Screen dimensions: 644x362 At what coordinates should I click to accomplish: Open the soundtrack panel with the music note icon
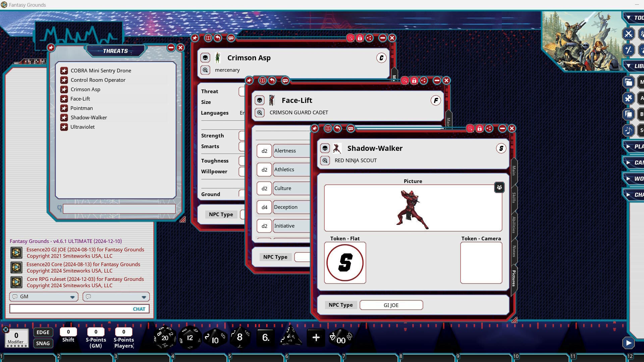[x=629, y=130]
